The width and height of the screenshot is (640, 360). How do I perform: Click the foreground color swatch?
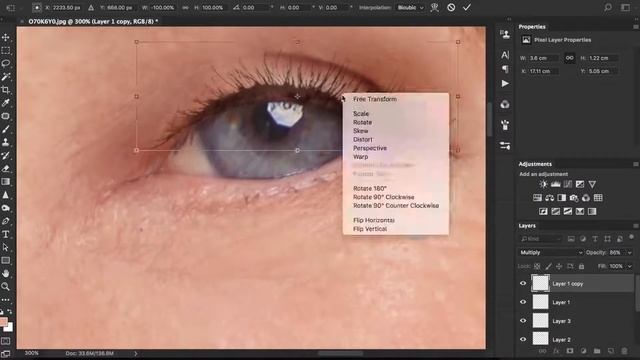[x=4, y=322]
